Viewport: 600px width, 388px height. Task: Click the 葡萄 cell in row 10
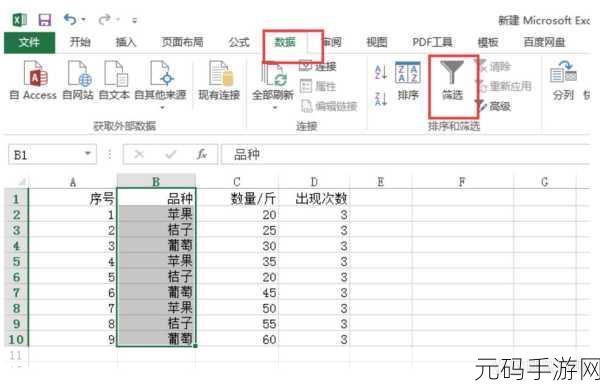pos(156,339)
